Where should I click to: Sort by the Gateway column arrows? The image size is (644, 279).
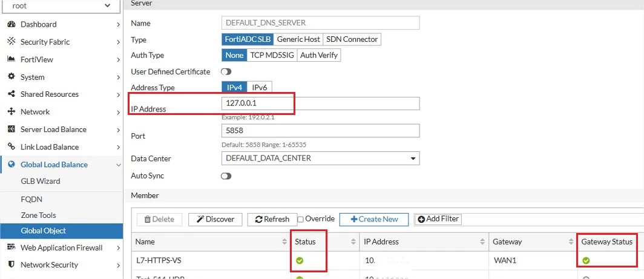571,242
